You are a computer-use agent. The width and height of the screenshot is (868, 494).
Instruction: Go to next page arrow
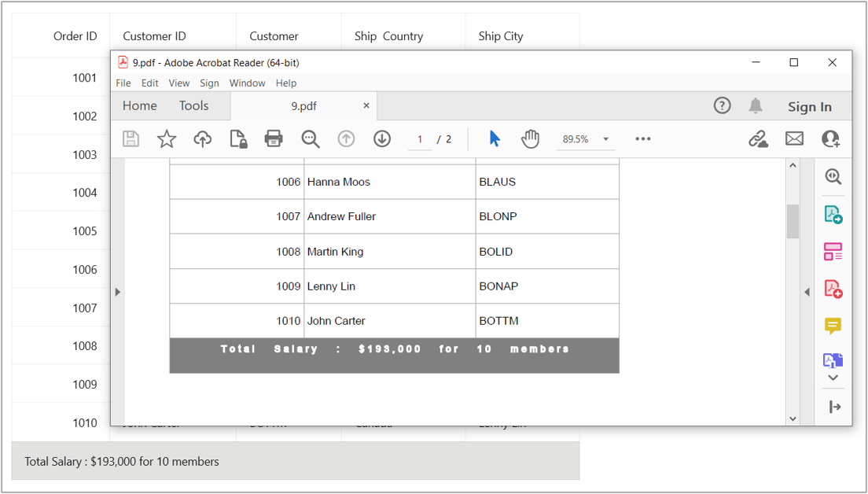pyautogui.click(x=382, y=139)
